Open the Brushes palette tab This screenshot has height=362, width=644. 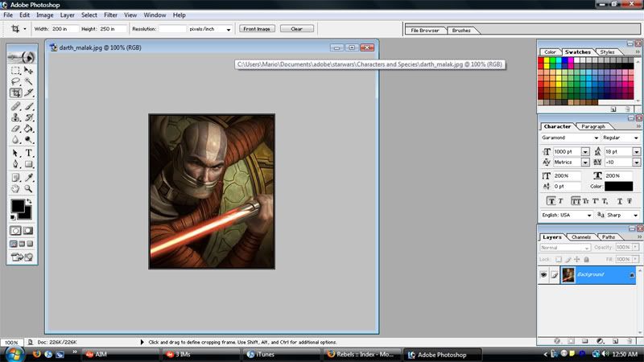(461, 31)
